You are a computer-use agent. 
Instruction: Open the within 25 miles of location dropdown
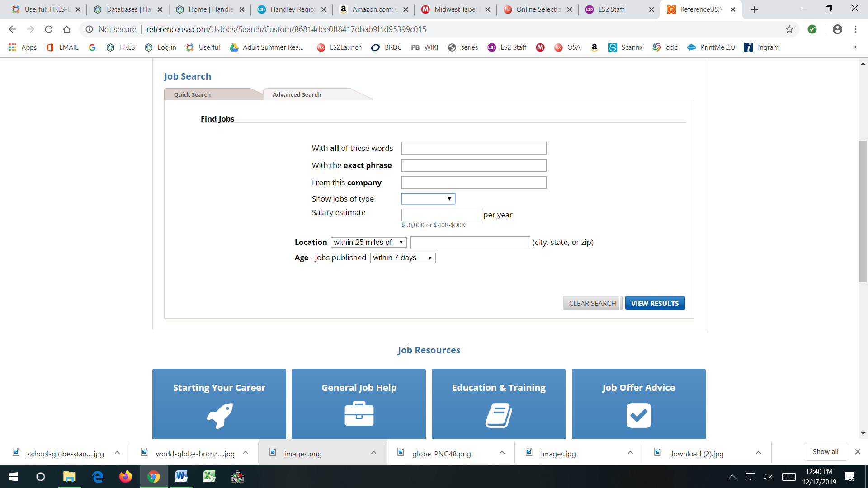[x=368, y=242]
